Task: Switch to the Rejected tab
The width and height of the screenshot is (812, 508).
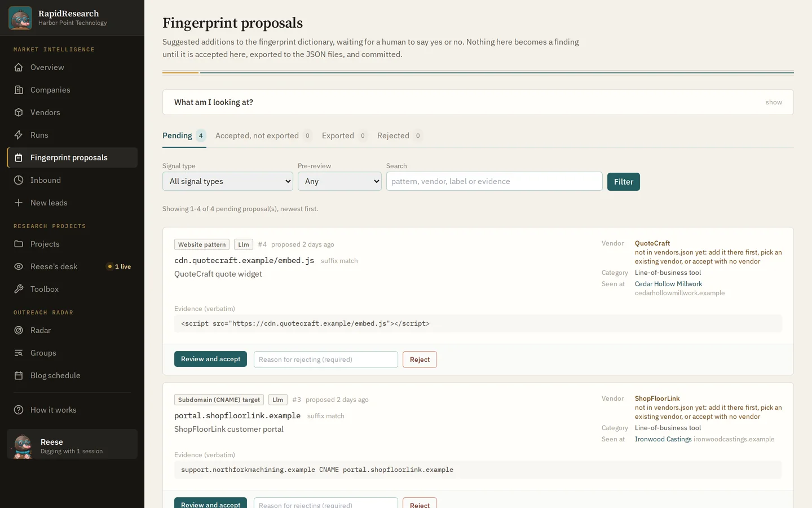Action: 400,135
